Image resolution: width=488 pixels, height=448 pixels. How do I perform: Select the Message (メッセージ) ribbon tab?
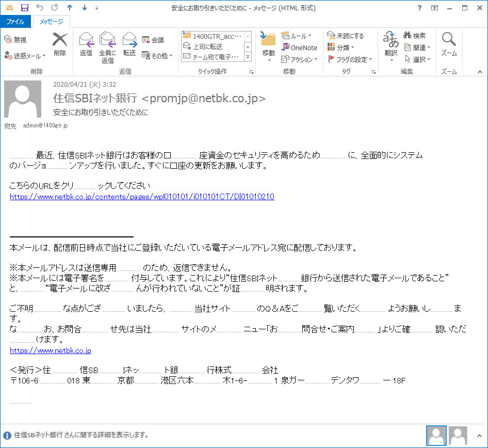pos(51,22)
